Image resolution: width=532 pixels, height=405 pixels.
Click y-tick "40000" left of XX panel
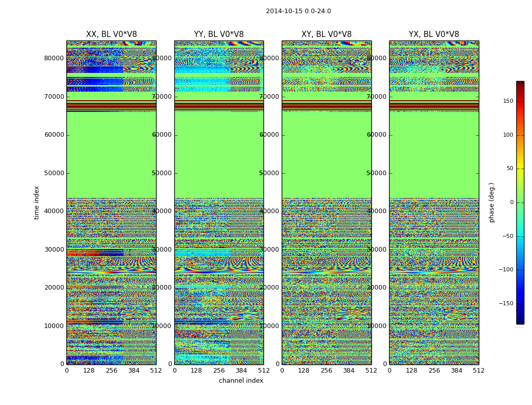pyautogui.click(x=54, y=211)
